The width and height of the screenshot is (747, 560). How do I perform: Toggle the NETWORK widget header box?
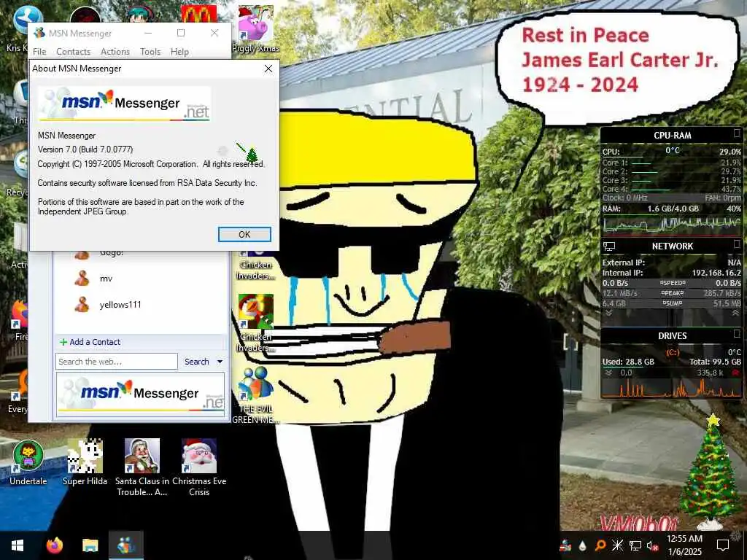[x=737, y=244]
